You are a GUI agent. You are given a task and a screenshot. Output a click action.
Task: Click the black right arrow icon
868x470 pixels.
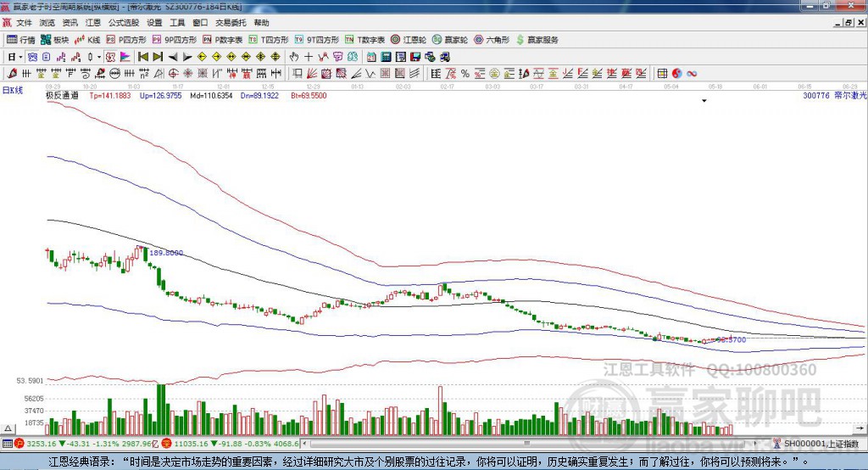[x=187, y=57]
